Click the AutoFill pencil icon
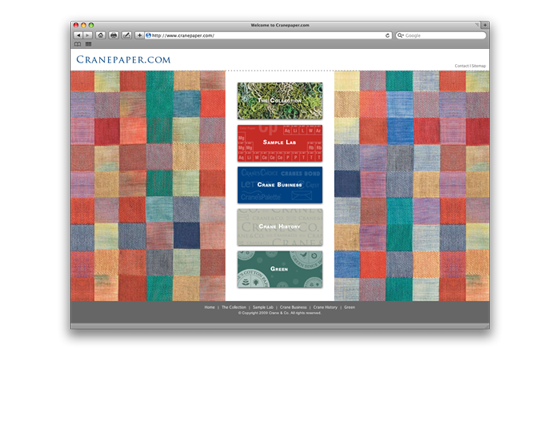 click(126, 35)
